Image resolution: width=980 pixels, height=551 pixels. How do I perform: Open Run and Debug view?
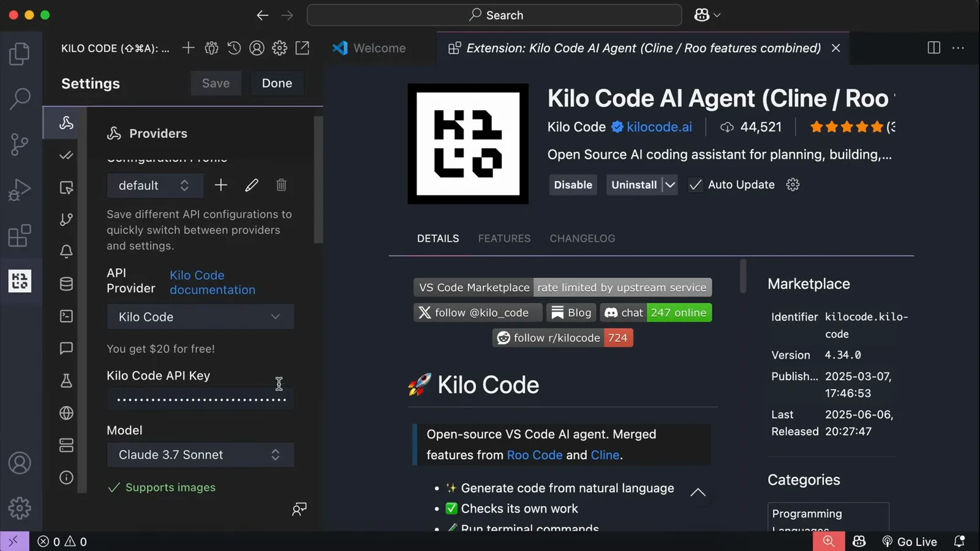point(20,190)
